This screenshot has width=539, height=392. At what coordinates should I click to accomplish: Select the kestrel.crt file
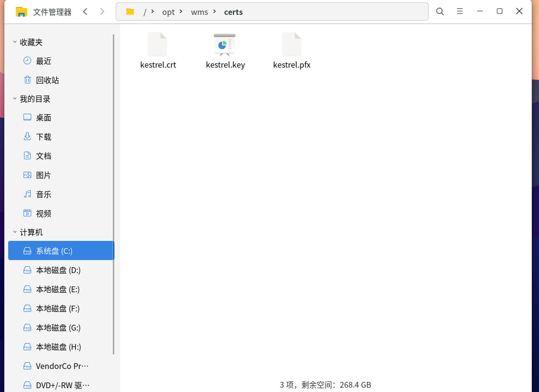[158, 51]
